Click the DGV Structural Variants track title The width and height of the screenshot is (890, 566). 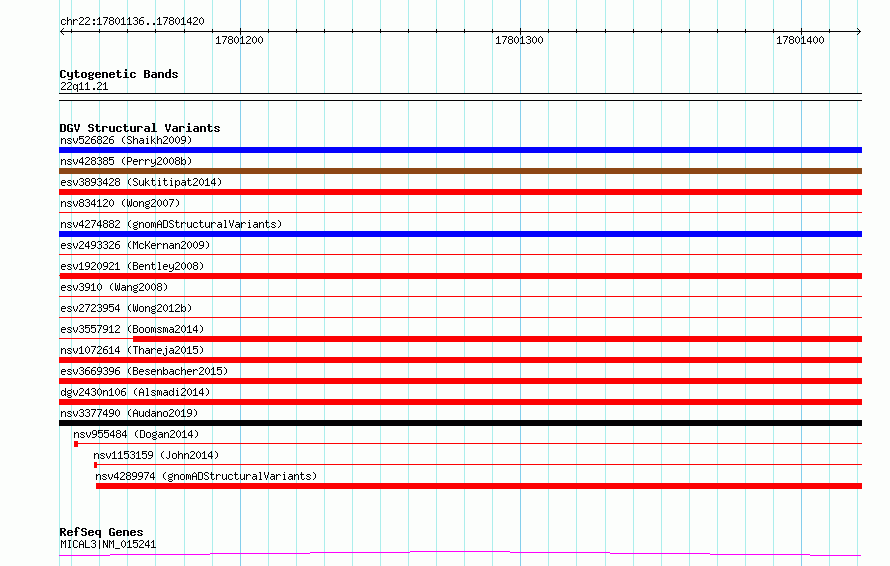140,128
